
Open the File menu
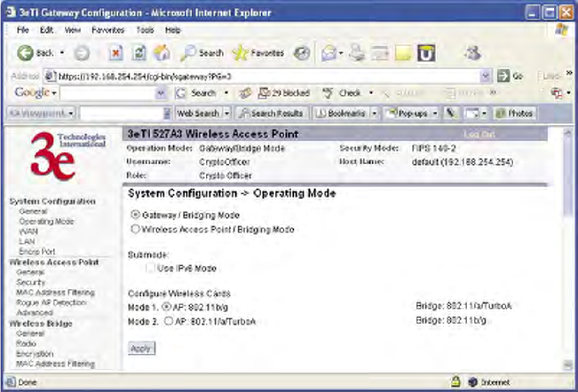click(x=22, y=30)
